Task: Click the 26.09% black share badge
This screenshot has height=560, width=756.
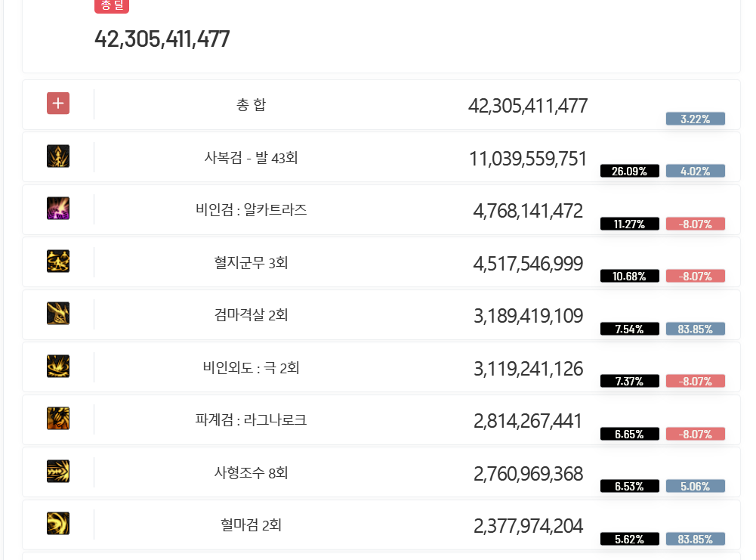Action: (629, 171)
